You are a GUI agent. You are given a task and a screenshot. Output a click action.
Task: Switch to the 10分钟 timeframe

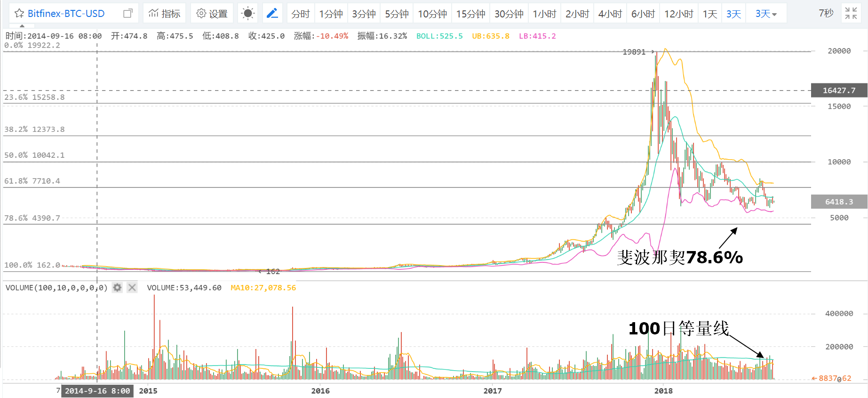(x=432, y=14)
